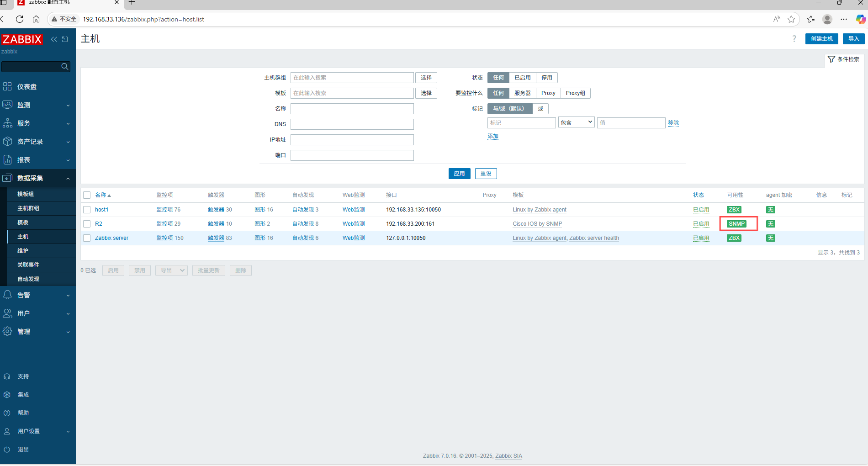868x466 pixels.
Task: Tick the checkbox for Zabbix server
Action: click(x=87, y=238)
